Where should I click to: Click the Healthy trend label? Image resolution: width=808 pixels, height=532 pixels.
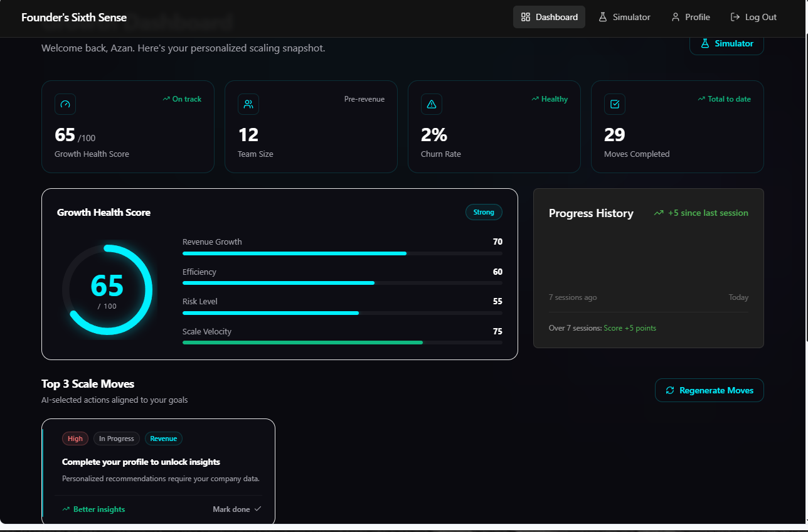coord(550,99)
